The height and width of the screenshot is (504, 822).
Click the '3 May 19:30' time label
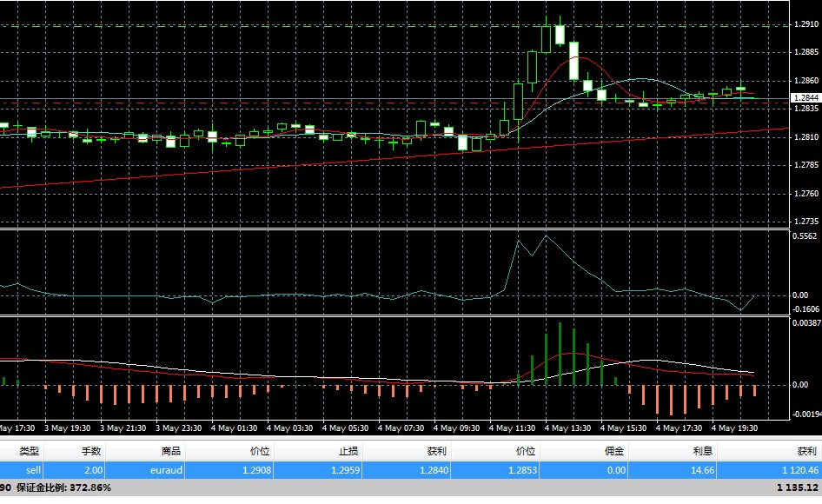click(x=67, y=428)
